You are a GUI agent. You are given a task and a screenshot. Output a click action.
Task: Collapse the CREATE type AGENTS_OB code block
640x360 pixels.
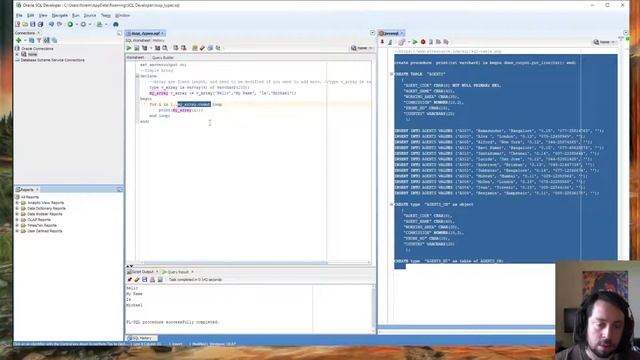(x=391, y=204)
